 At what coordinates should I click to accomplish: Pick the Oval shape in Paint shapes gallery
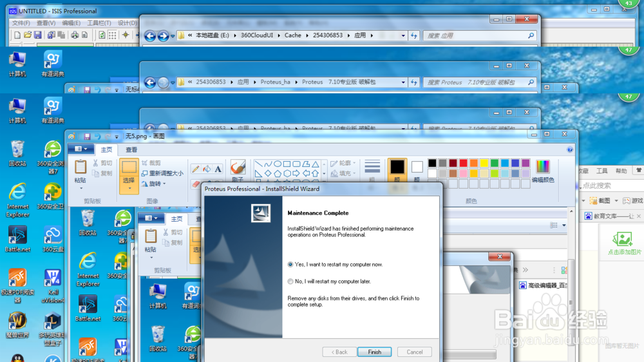[x=278, y=164]
